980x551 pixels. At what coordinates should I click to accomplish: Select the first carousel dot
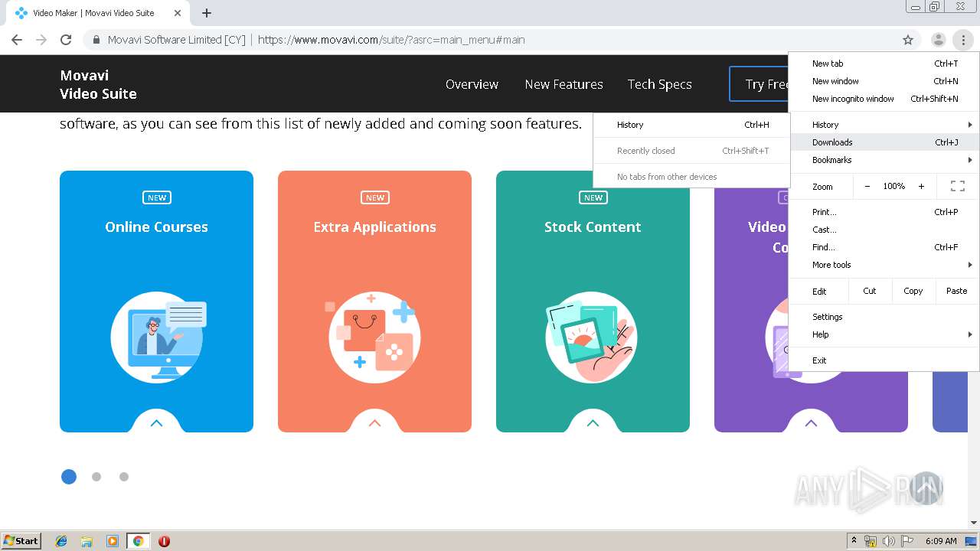[69, 477]
